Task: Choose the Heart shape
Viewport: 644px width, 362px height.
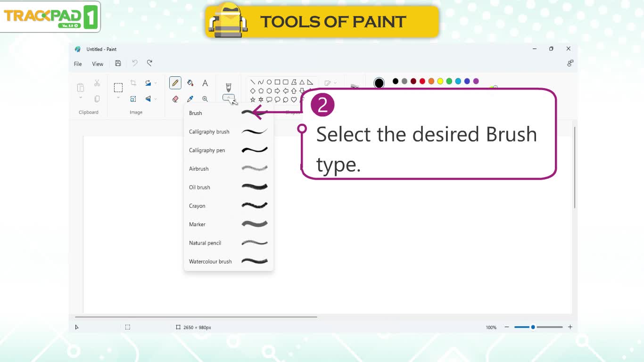Action: pyautogui.click(x=294, y=99)
